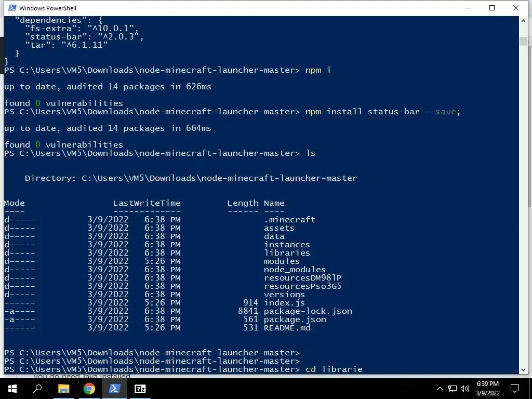The width and height of the screenshot is (532, 399).
Task: Click the resourcesPso3G5 directory name
Action: pyautogui.click(x=303, y=286)
